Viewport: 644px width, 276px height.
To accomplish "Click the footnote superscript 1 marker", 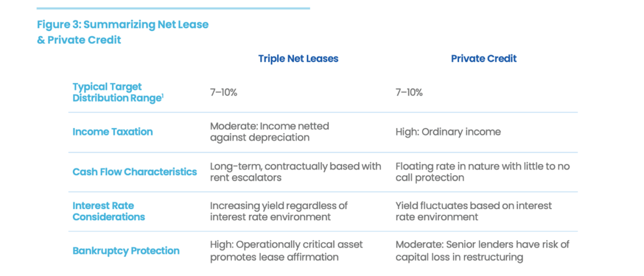I will tap(162, 96).
